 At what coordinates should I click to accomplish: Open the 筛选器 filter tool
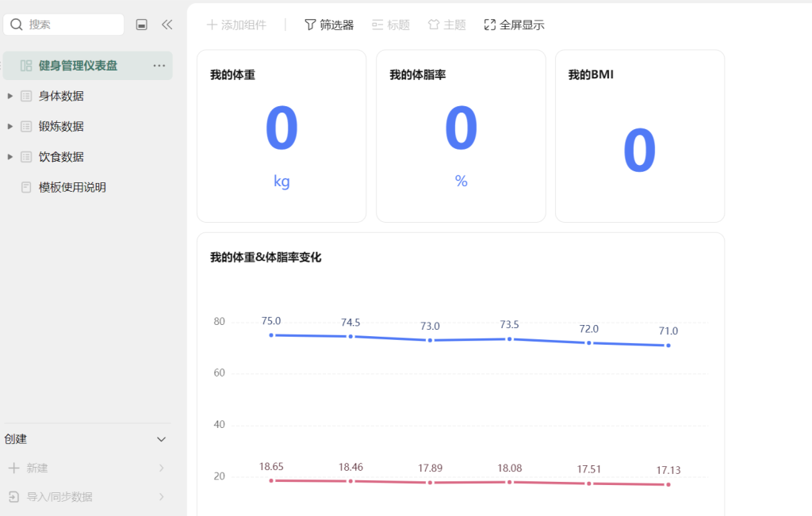tap(329, 25)
